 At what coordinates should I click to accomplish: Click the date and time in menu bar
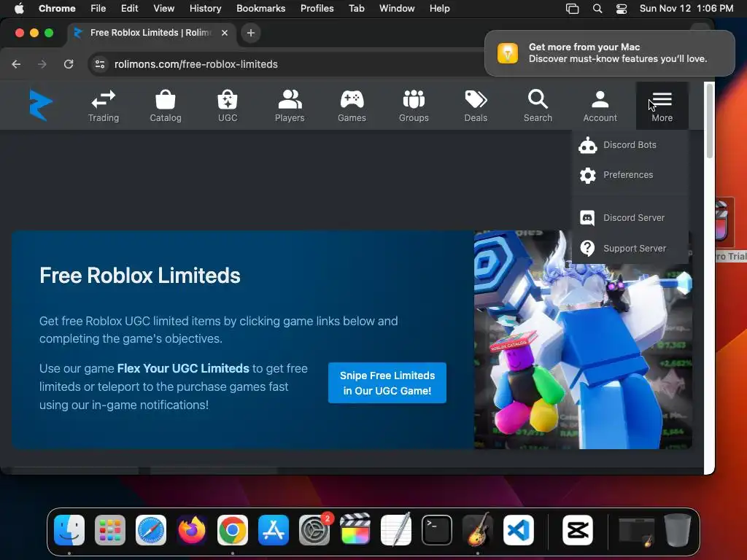(x=686, y=8)
